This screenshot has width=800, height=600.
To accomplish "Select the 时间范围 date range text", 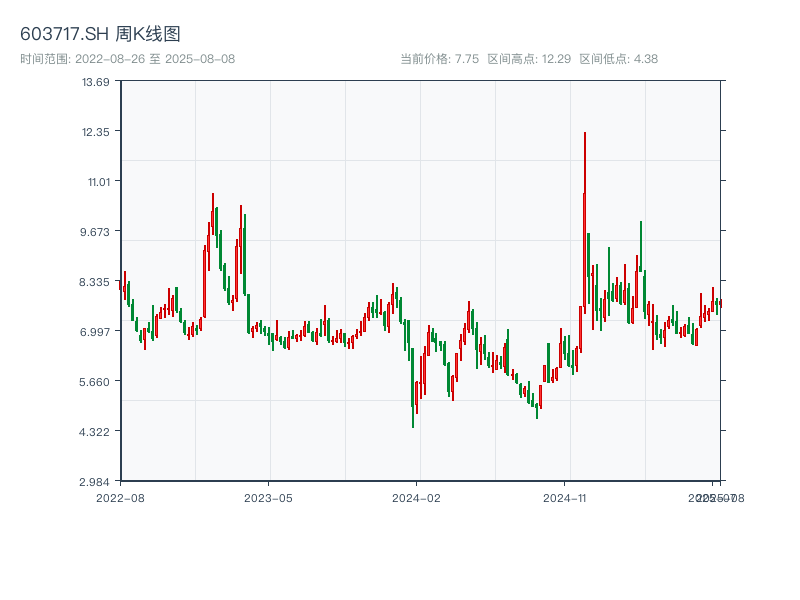I will coord(128,59).
